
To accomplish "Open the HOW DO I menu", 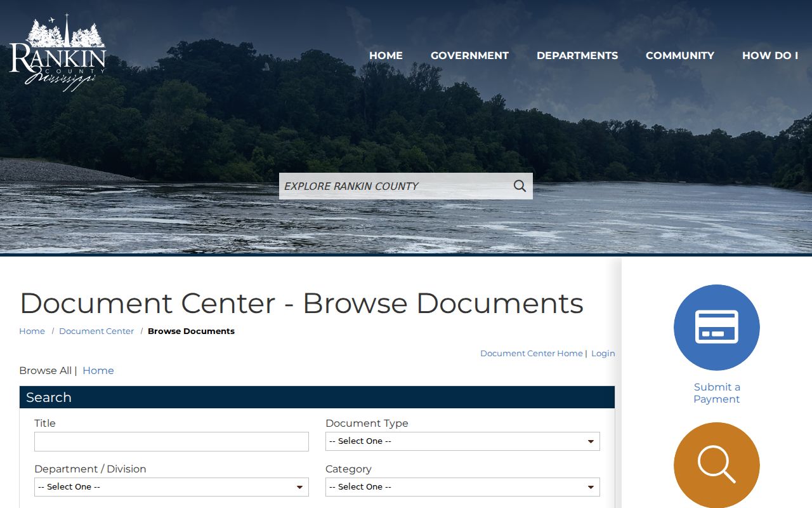I will point(770,56).
